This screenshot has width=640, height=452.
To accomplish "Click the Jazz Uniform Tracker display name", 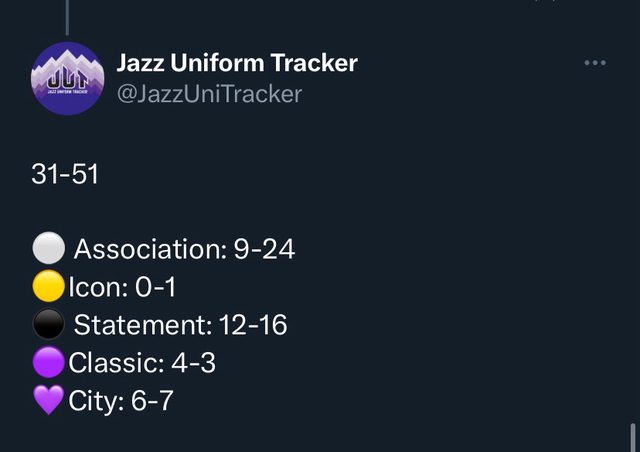I will coord(237,63).
